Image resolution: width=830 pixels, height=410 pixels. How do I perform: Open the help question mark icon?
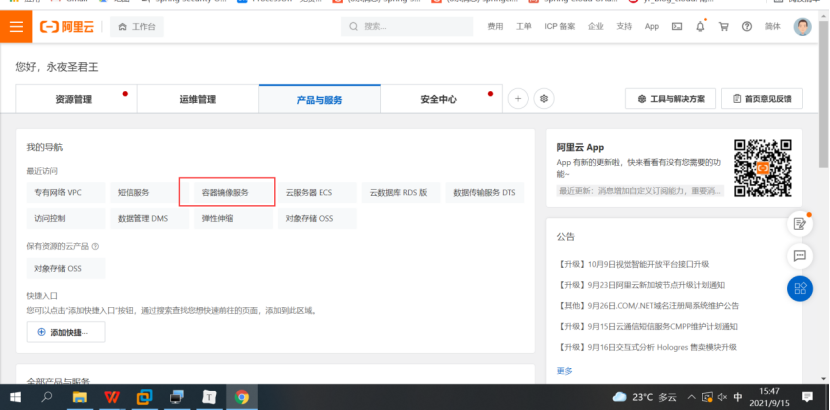tap(747, 26)
